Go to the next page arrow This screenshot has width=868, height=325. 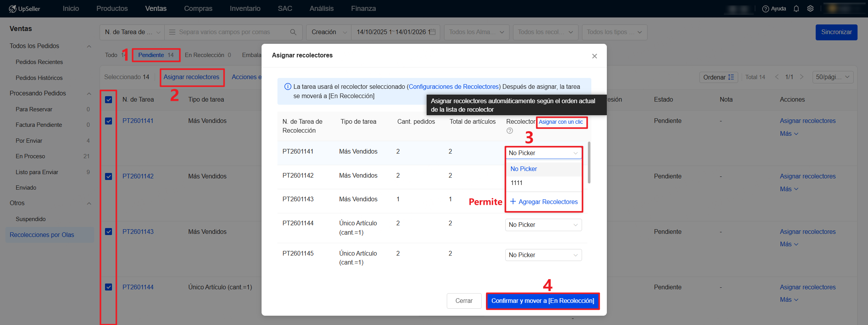pos(802,77)
